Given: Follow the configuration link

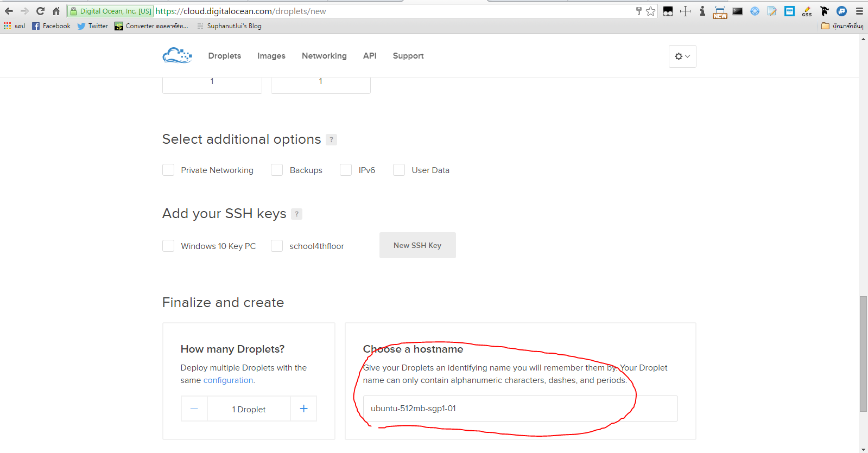Looking at the screenshot, I should click(228, 380).
